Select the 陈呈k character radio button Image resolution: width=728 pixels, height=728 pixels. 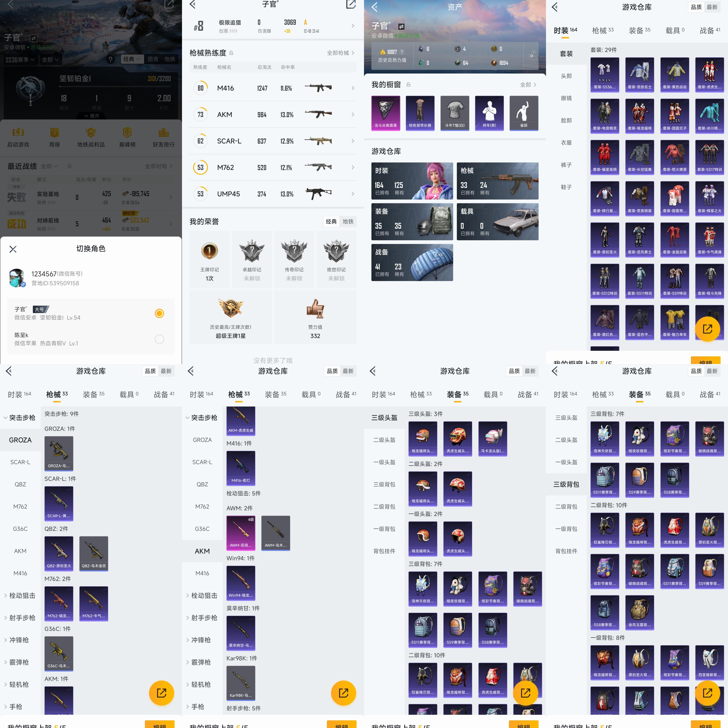(159, 339)
